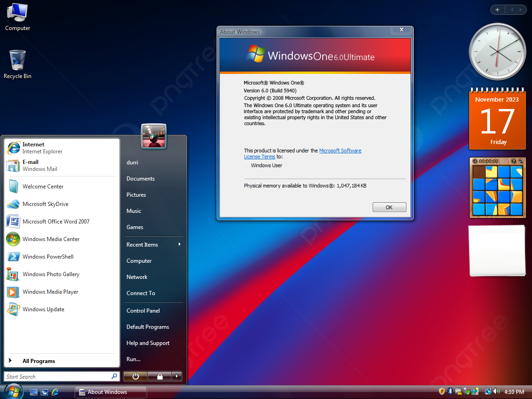532x399 pixels.
Task: Open Documents from Start menu
Action: pos(153,179)
